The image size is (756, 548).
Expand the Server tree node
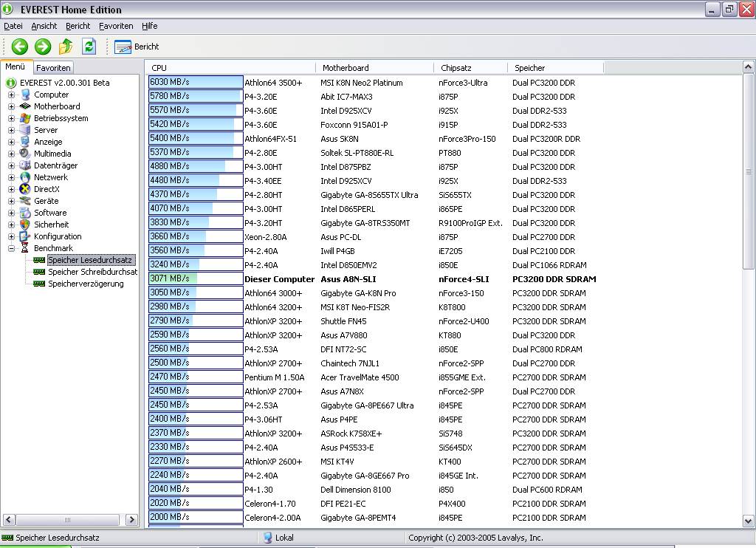pyautogui.click(x=12, y=130)
